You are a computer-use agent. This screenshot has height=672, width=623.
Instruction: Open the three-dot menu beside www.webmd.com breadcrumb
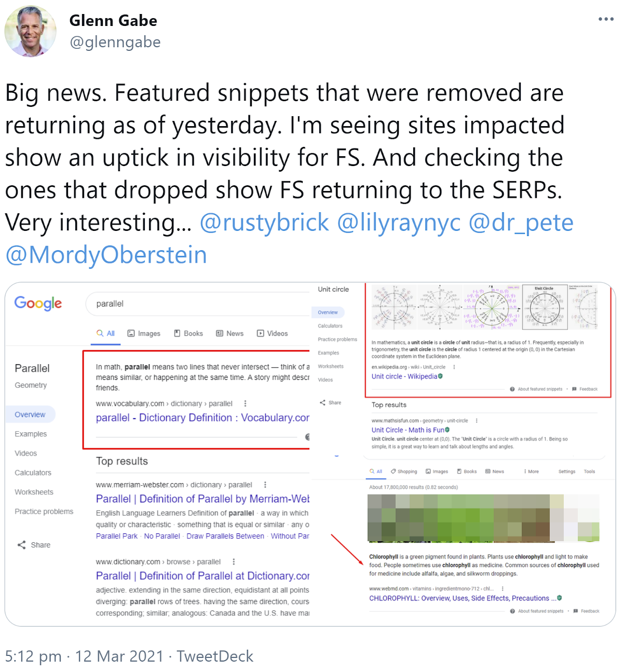[502, 588]
